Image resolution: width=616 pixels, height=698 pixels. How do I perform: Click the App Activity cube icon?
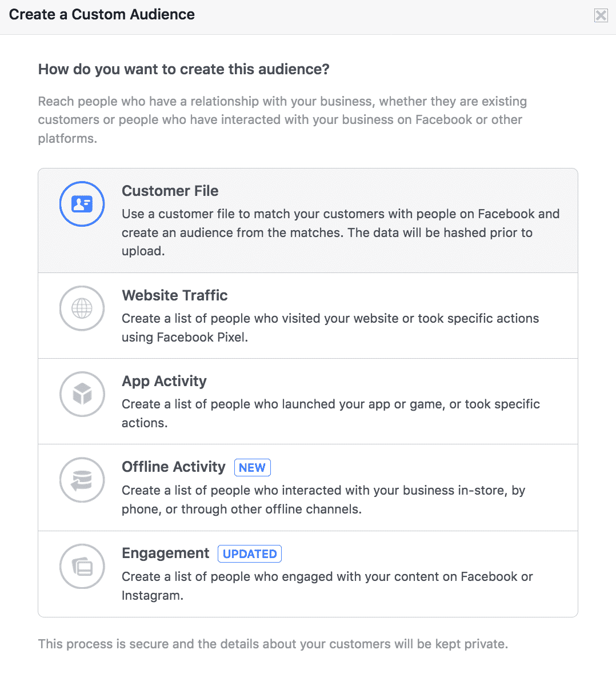tap(82, 394)
